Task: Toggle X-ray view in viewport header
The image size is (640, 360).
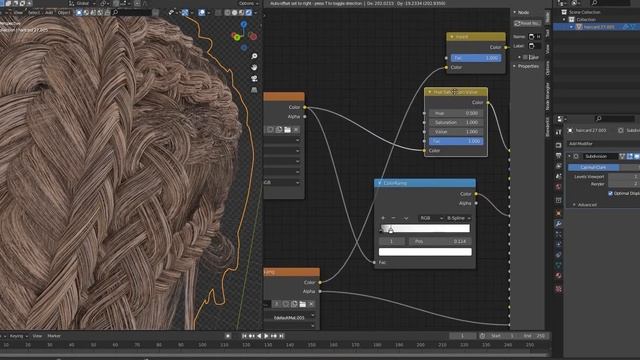Action: (218, 13)
